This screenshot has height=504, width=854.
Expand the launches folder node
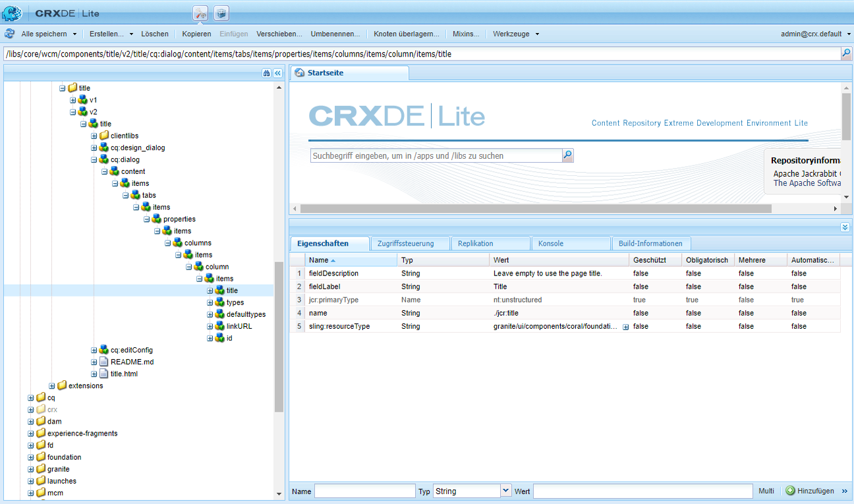(31, 481)
